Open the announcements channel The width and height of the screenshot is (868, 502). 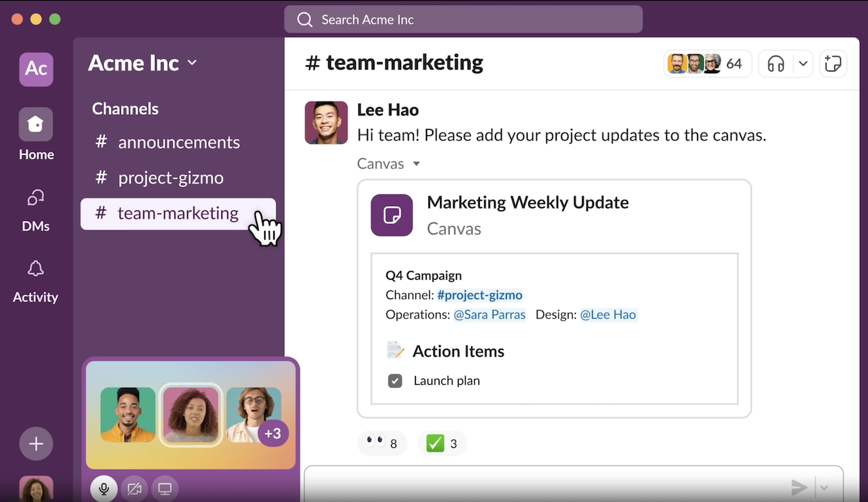(x=178, y=142)
